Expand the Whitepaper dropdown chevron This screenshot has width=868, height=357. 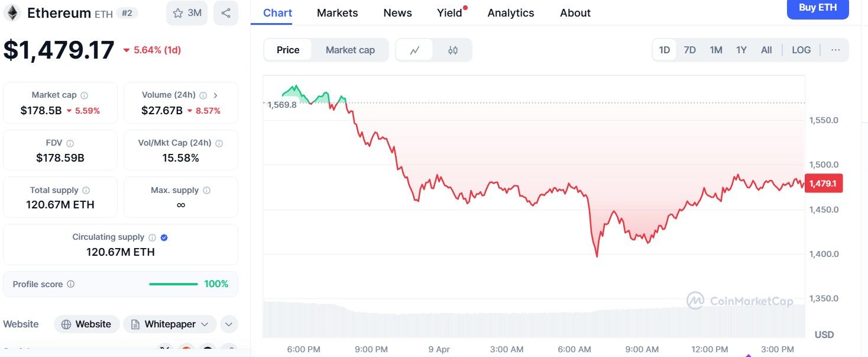coord(206,324)
